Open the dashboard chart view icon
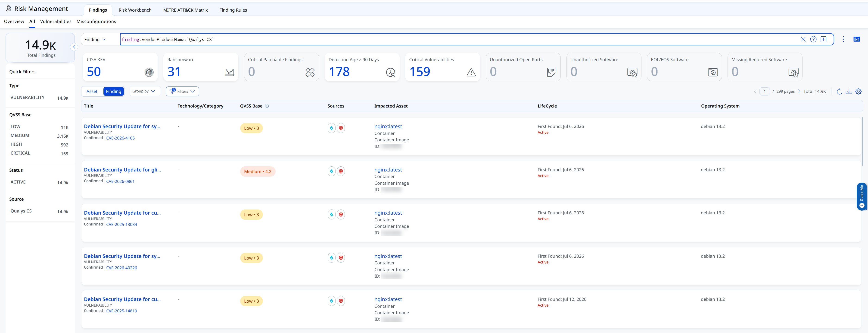Screen dimensions: 868x333 point(856,39)
